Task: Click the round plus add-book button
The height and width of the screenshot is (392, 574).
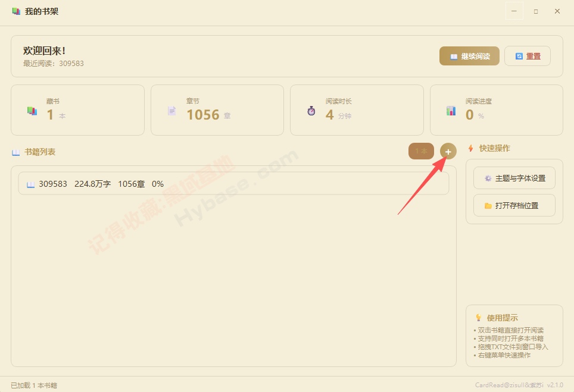Action: click(x=448, y=152)
